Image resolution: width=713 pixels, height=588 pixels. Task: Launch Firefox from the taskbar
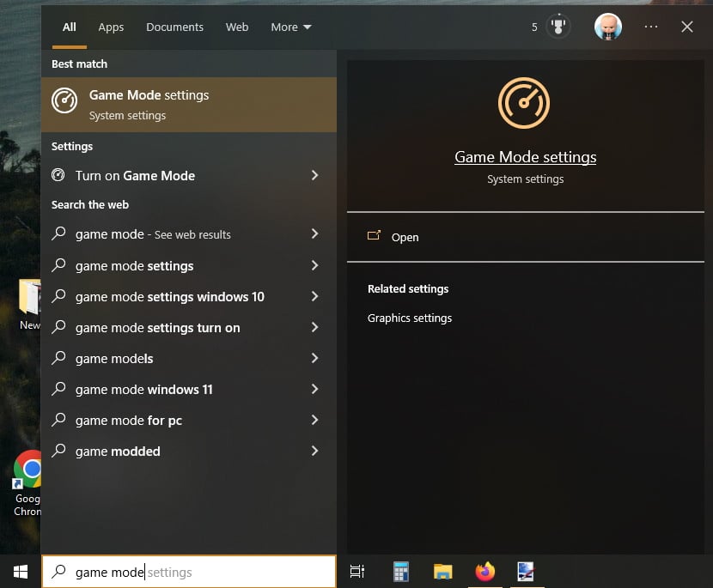pos(485,571)
